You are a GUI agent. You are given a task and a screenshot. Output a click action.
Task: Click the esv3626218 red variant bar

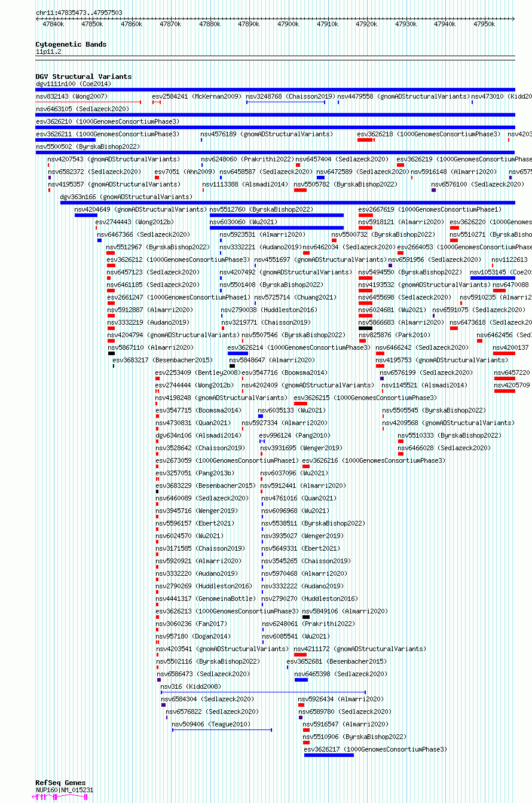pos(366,140)
